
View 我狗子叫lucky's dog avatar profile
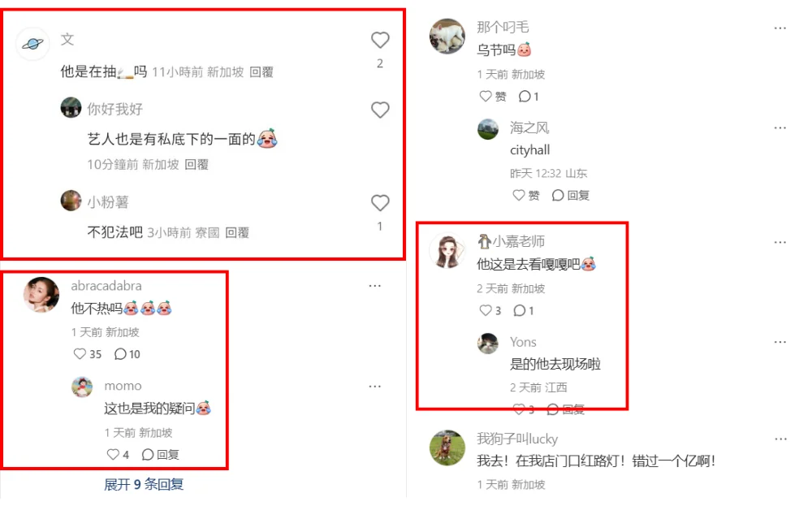pos(447,448)
